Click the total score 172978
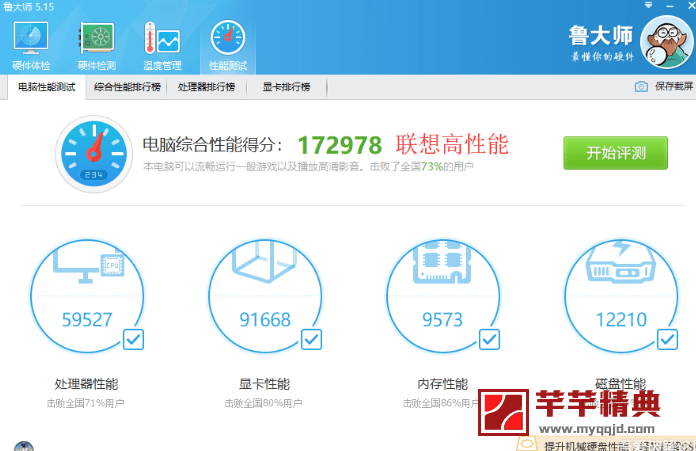The width and height of the screenshot is (696, 451). tap(340, 145)
